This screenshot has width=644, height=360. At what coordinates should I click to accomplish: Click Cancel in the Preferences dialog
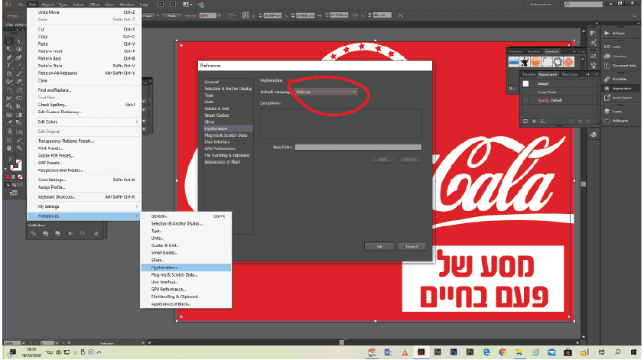coord(411,247)
